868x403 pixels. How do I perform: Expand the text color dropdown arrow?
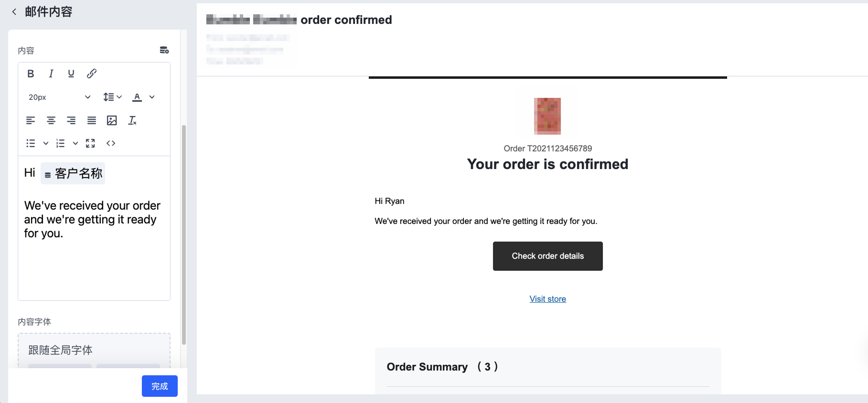pos(152,97)
